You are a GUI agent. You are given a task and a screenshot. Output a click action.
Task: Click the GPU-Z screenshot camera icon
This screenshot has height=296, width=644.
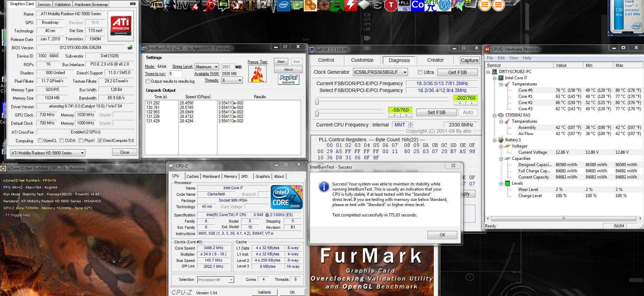pos(133,4)
